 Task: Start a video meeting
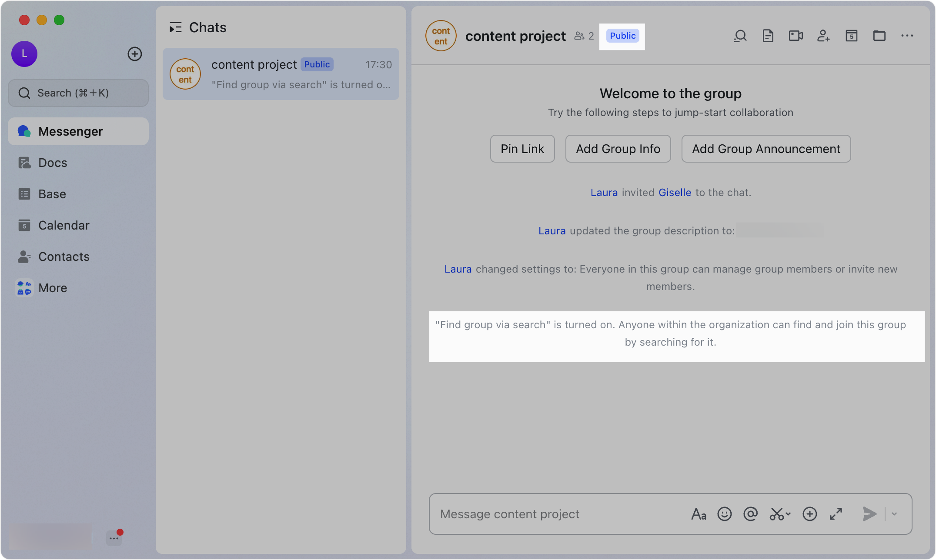click(x=796, y=36)
